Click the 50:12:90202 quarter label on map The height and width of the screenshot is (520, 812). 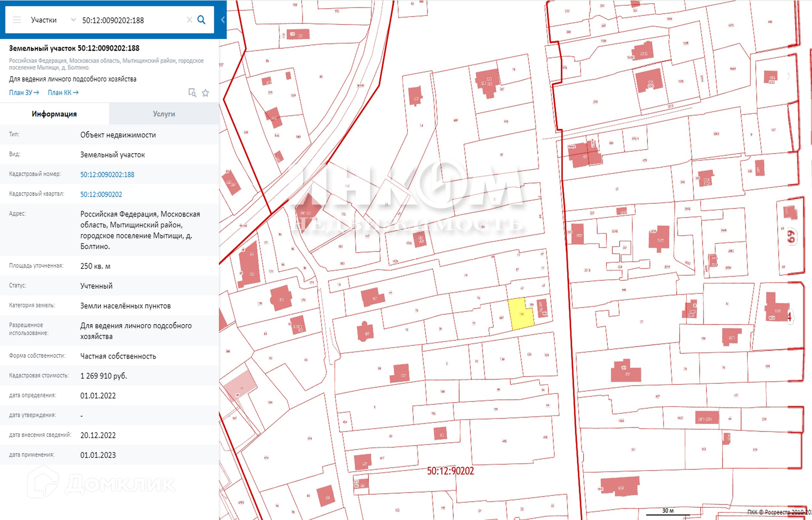pos(450,471)
